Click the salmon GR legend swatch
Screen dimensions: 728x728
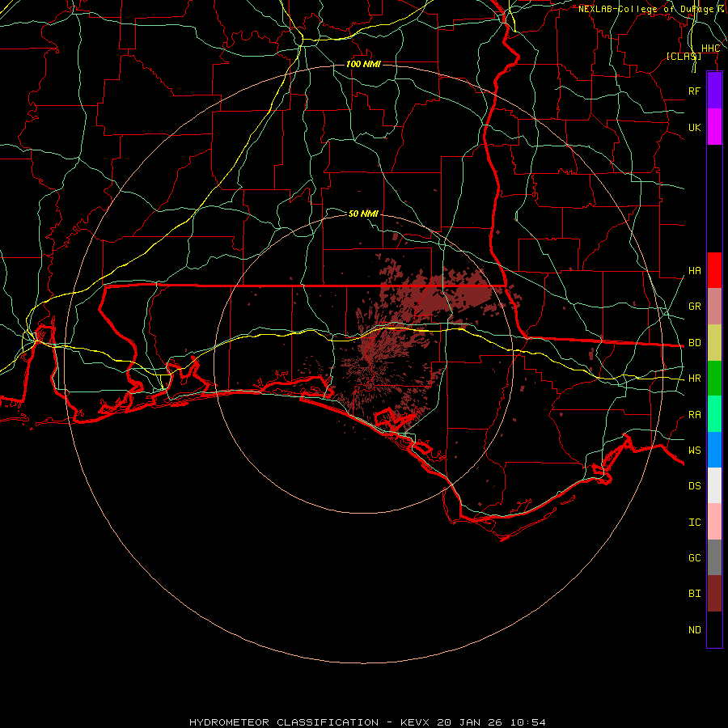[x=714, y=307]
